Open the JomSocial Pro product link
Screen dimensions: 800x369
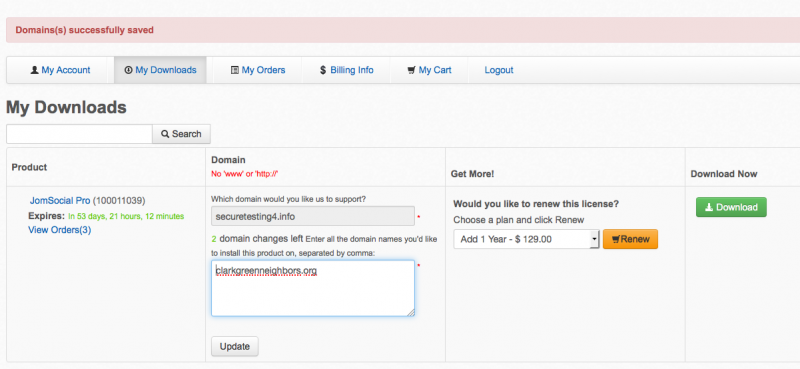point(60,201)
